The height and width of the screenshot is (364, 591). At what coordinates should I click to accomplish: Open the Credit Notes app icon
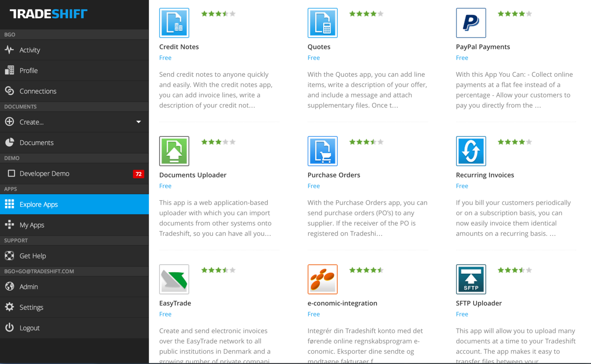point(174,23)
